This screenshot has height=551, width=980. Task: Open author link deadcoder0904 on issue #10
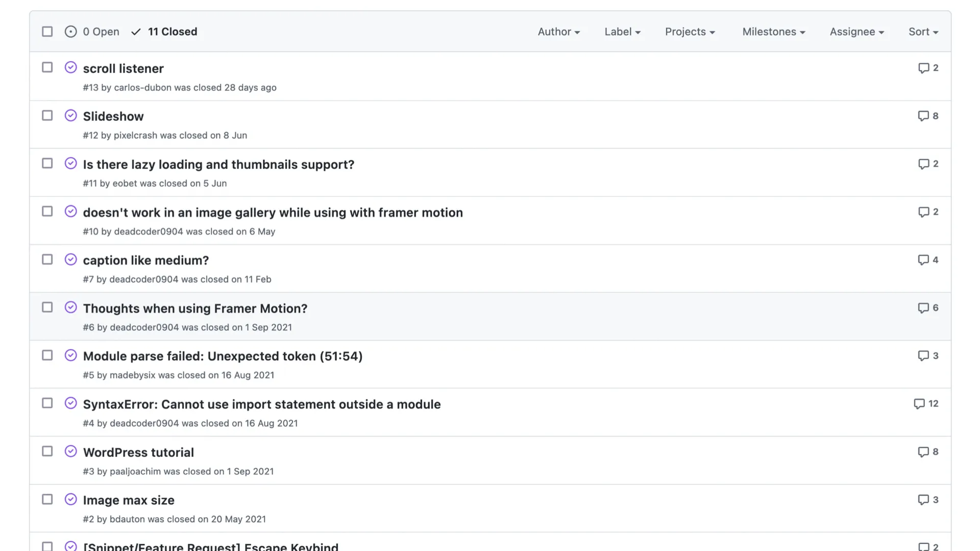click(149, 232)
